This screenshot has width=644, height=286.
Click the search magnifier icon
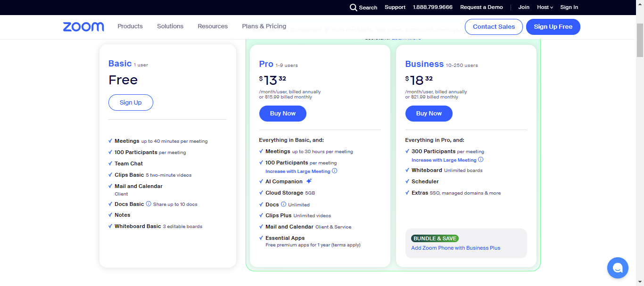(353, 8)
